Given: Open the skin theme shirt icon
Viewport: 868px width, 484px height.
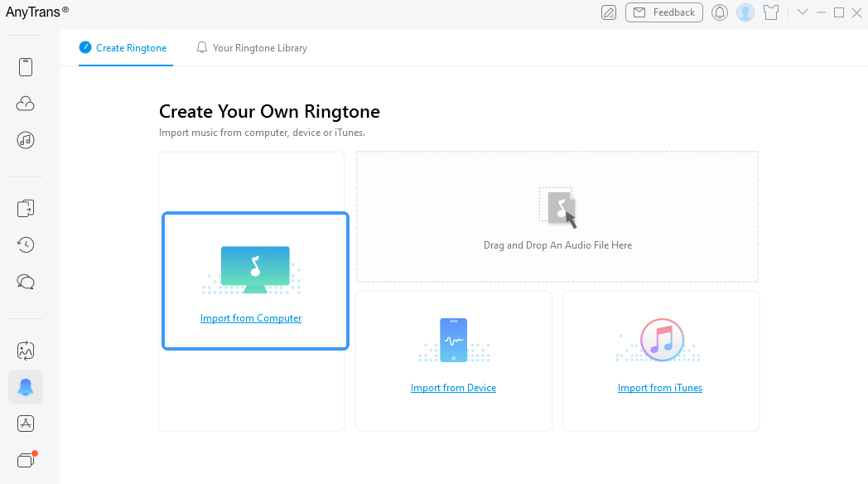Looking at the screenshot, I should click(771, 12).
